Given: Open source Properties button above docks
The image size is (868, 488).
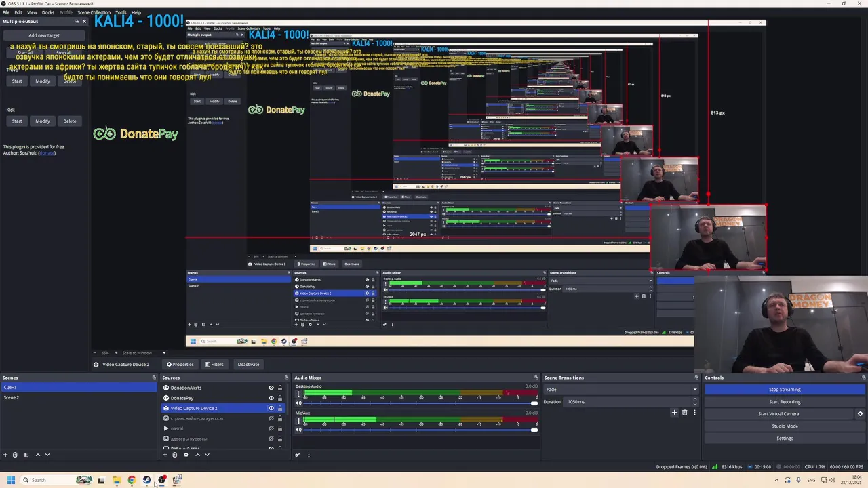Looking at the screenshot, I should [180, 365].
